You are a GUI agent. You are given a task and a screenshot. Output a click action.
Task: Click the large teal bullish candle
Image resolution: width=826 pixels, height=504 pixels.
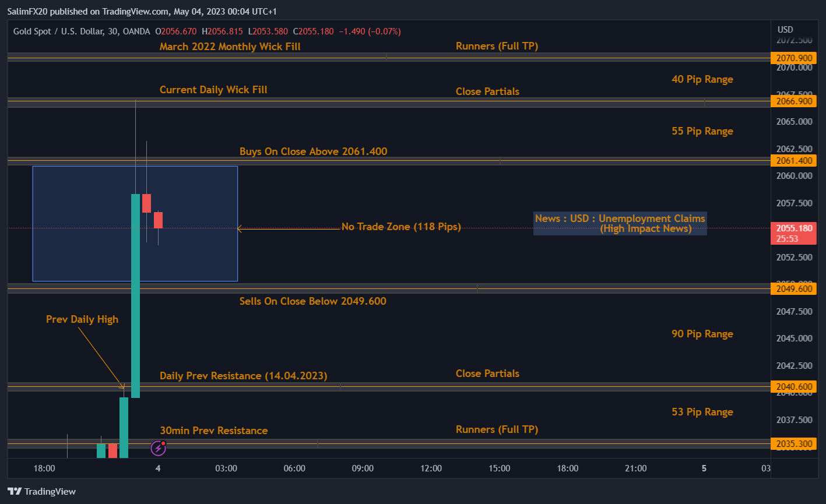[x=135, y=291]
